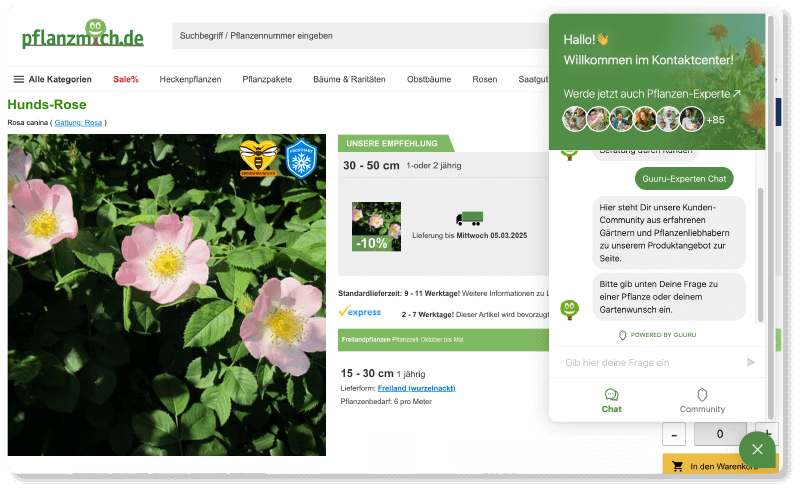
Task: Click the -10% product thumbnail
Action: point(376,226)
